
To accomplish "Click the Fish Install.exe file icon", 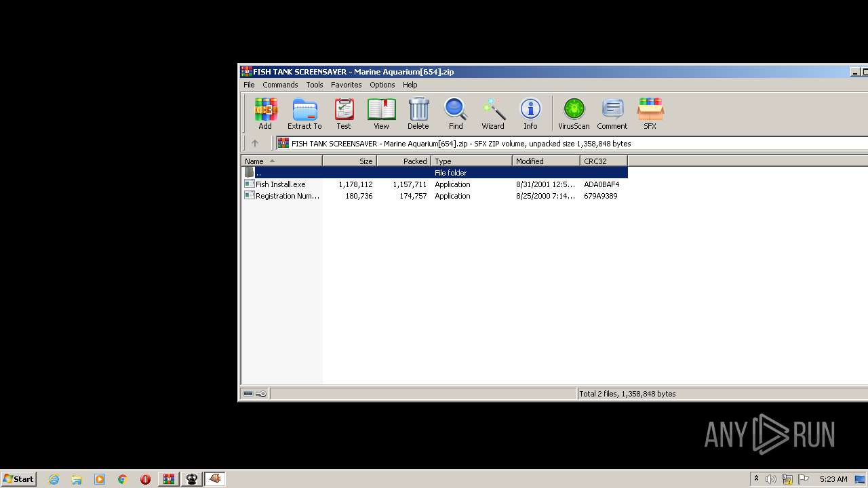I will tap(250, 184).
